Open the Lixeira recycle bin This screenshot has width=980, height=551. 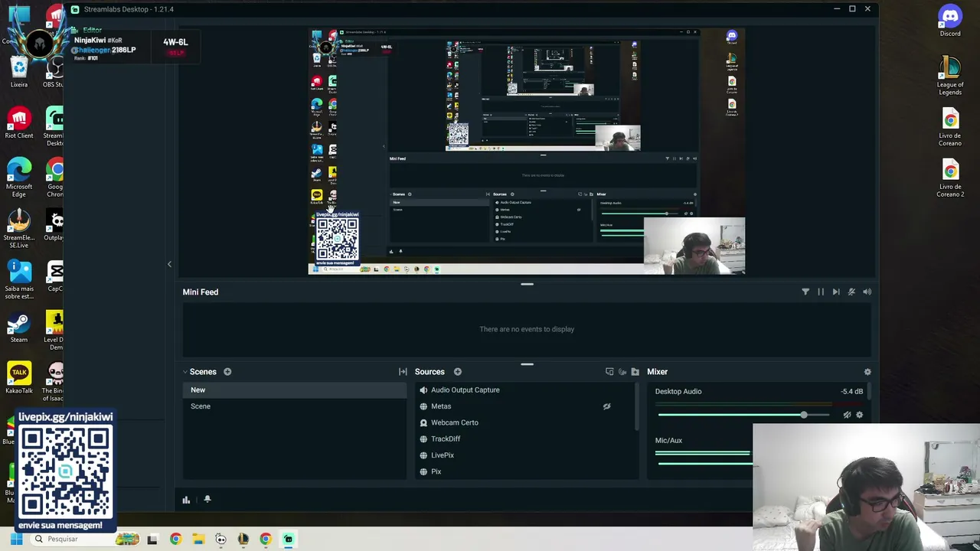(x=19, y=72)
